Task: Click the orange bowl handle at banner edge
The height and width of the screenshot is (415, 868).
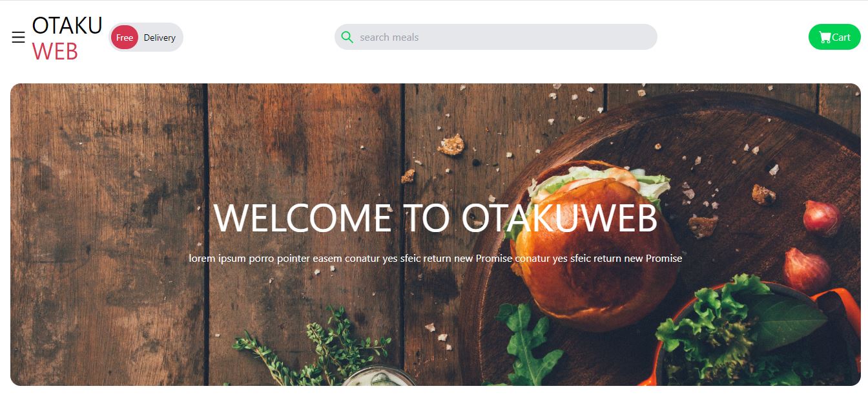Action: (840, 303)
